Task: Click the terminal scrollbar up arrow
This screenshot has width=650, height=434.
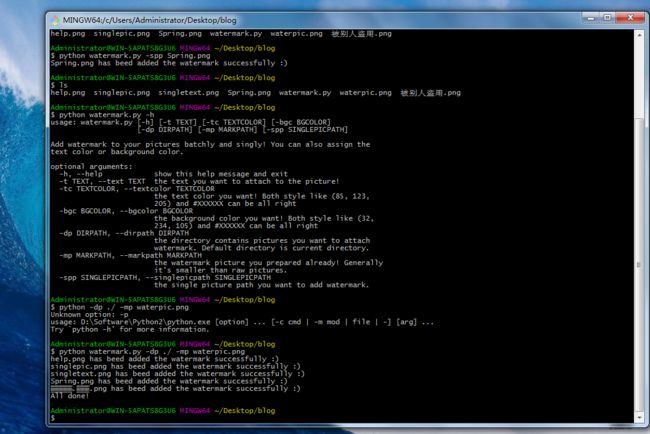Action: 639,35
